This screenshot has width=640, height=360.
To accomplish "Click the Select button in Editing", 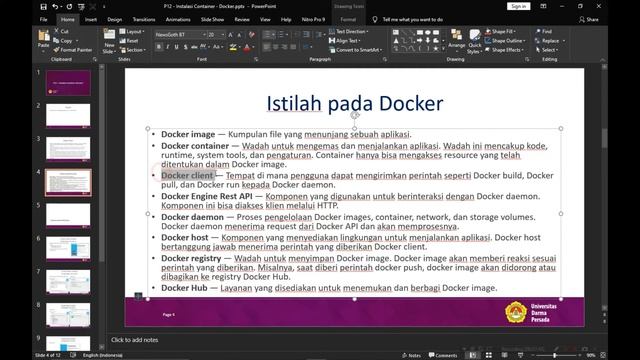I will pos(547,50).
